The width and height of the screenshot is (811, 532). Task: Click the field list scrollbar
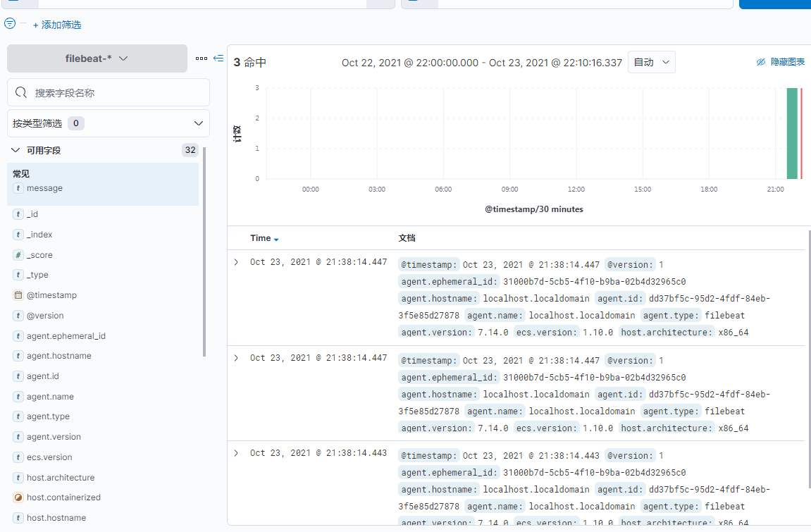(204, 252)
